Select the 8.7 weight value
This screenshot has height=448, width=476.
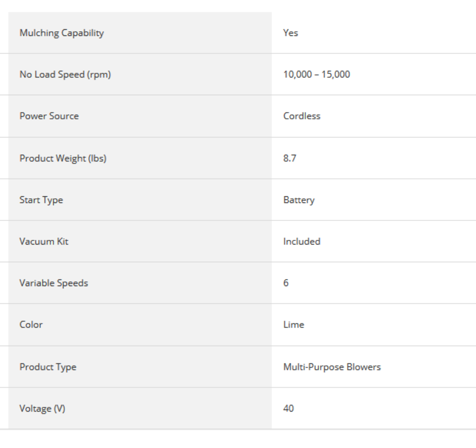coord(290,158)
